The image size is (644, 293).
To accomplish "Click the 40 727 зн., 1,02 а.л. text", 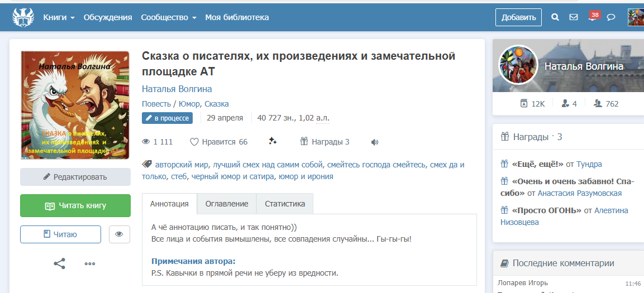I will [293, 118].
